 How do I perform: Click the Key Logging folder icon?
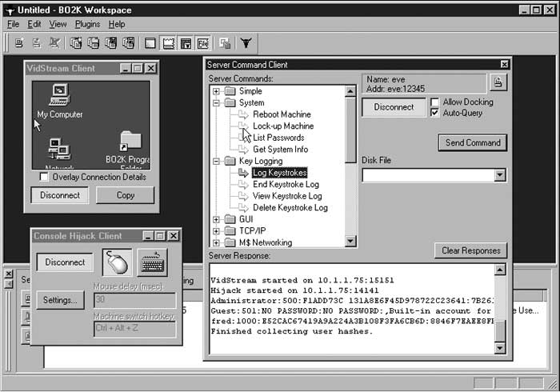coord(230,161)
